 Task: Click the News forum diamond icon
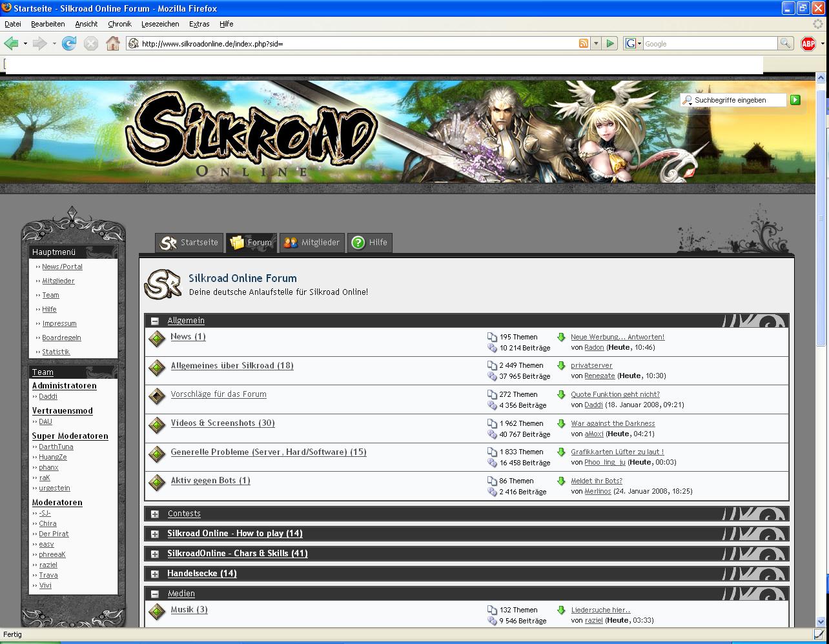pos(157,339)
